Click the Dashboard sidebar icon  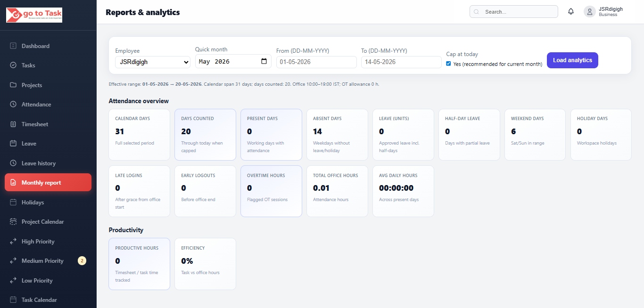point(13,46)
